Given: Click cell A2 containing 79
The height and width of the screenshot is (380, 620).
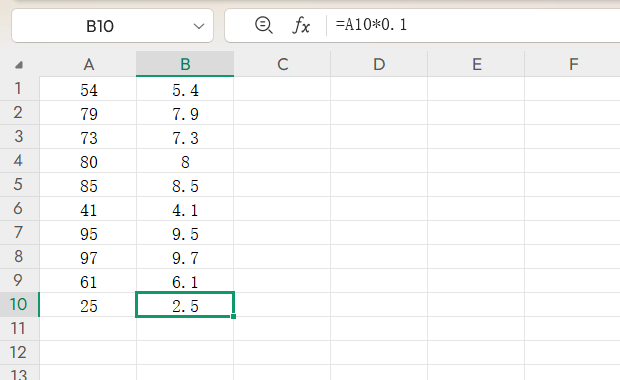Looking at the screenshot, I should click(88, 113).
